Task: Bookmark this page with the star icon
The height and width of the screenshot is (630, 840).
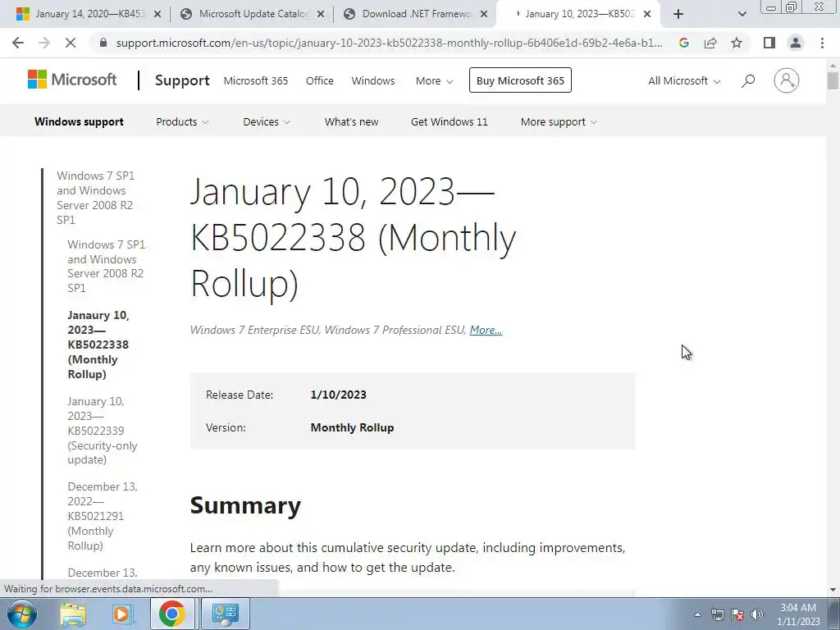Action: click(737, 43)
